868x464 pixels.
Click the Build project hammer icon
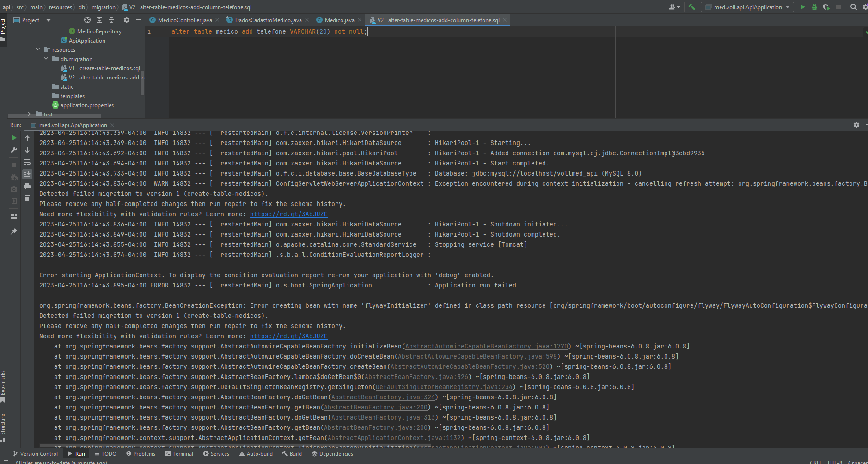pyautogui.click(x=691, y=7)
